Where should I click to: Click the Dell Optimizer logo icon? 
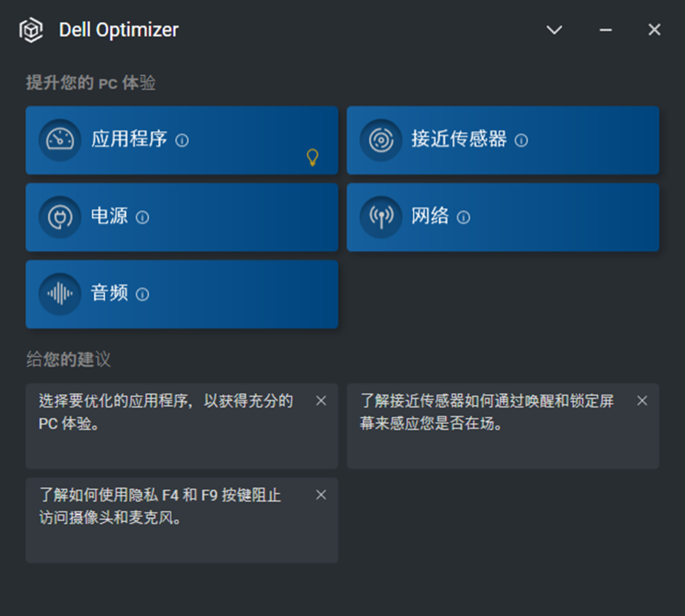click(30, 29)
